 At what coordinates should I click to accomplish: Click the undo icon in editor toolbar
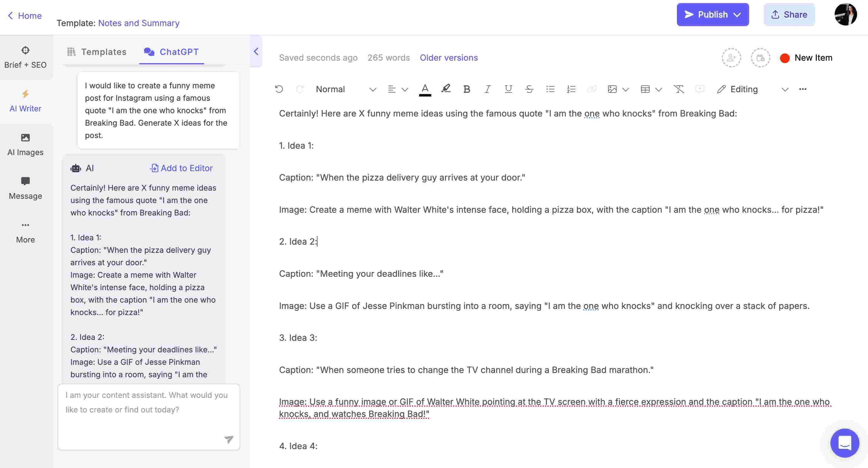pos(279,89)
